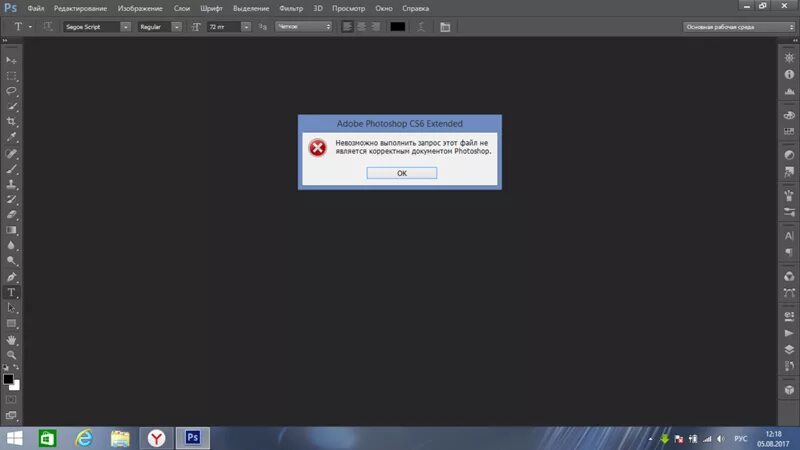800x450 pixels.
Task: Select the Move tool
Action: [11, 60]
